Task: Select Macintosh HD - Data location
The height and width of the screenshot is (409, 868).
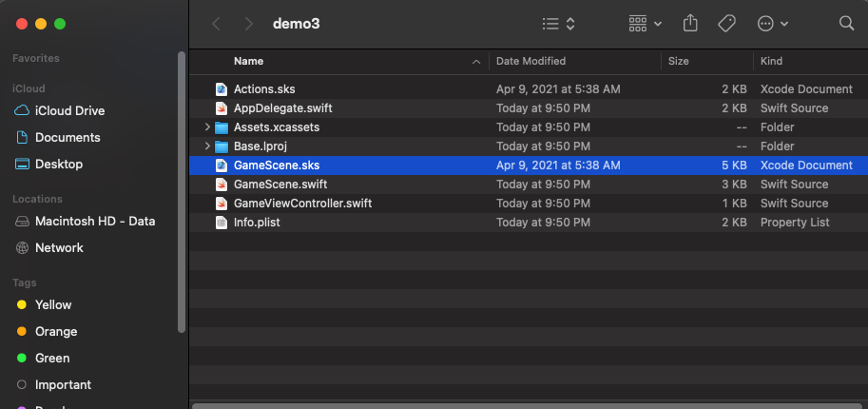Action: click(94, 222)
